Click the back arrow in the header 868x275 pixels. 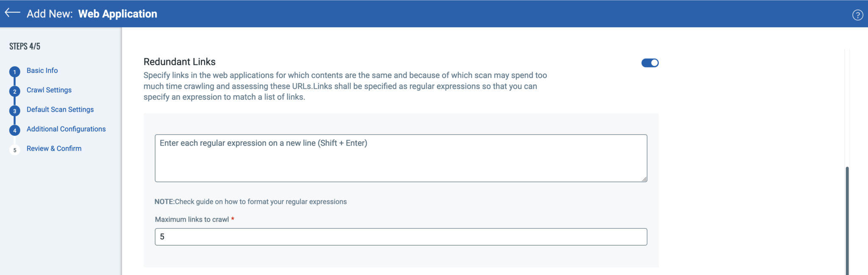(12, 13)
